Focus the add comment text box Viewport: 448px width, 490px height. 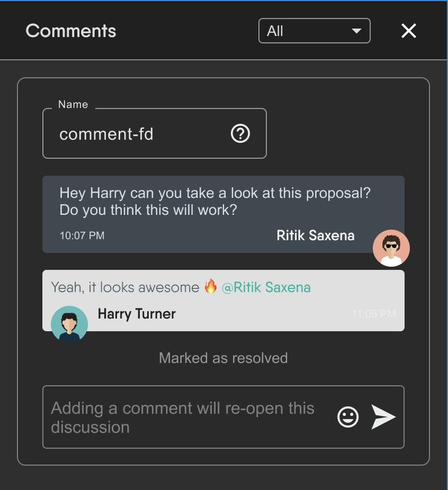point(185,417)
